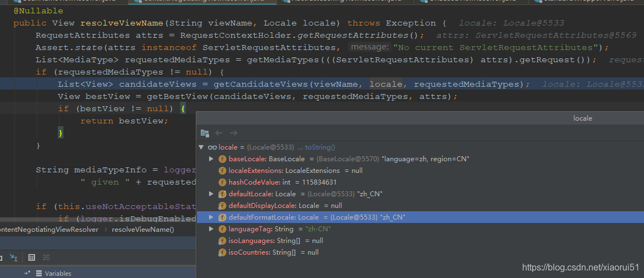Click the restore layout arrow beside Variables
644x278 pixels.
point(27,273)
